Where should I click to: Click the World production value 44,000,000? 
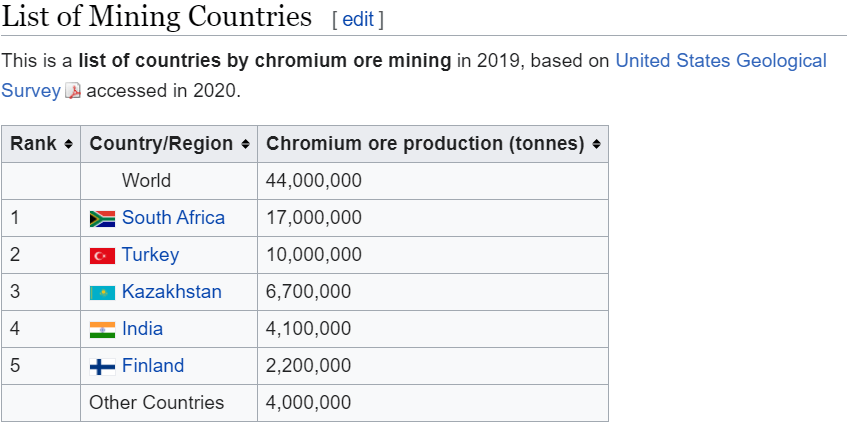(x=313, y=181)
